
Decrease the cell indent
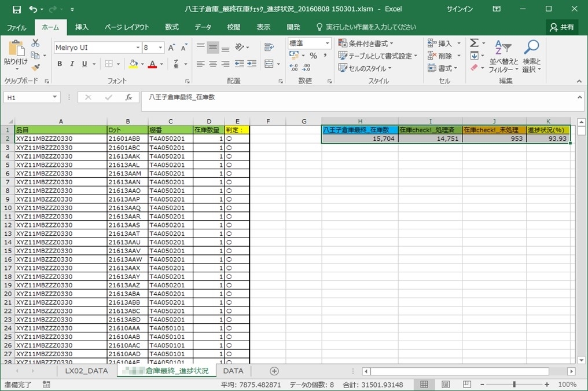(239, 64)
